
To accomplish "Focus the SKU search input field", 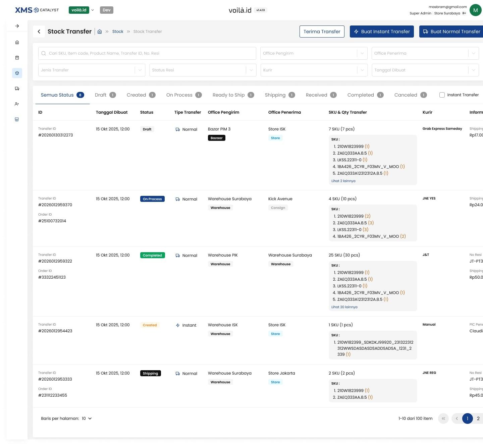I will pos(147,53).
